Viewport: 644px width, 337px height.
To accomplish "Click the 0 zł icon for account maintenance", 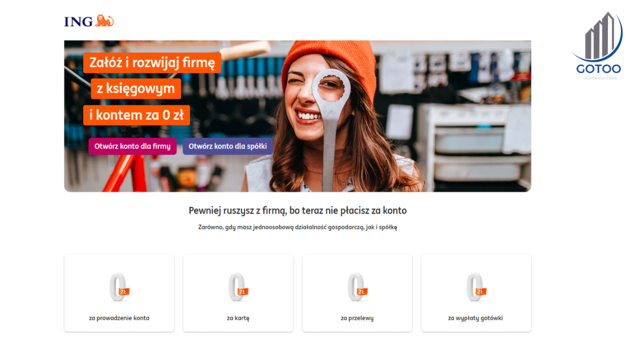I will (x=119, y=287).
